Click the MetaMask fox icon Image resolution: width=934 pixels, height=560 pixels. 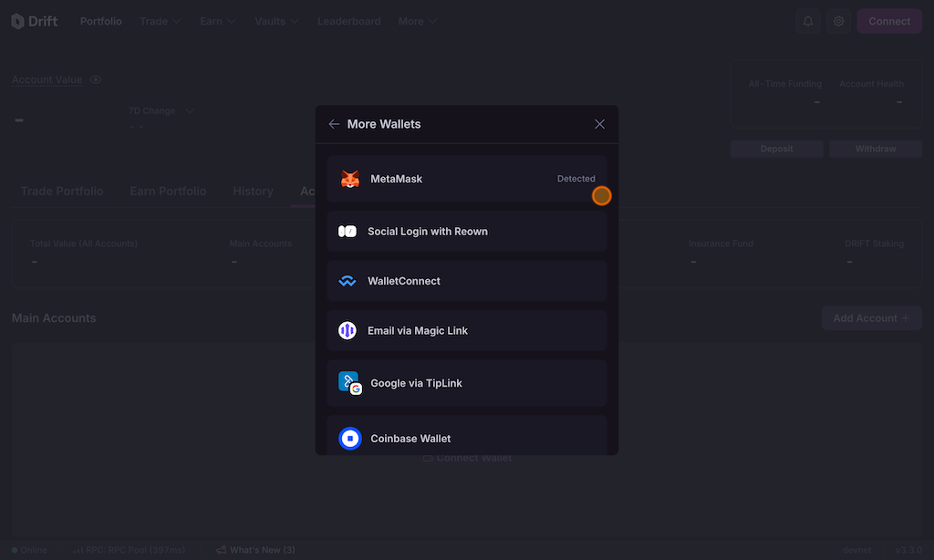[350, 180]
